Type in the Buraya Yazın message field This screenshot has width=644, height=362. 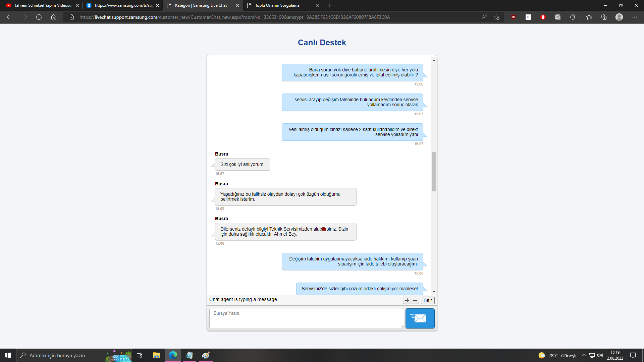306,318
